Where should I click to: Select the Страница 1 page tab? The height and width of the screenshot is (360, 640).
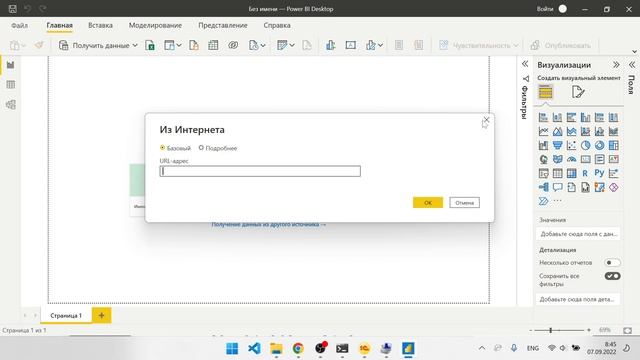tap(66, 316)
